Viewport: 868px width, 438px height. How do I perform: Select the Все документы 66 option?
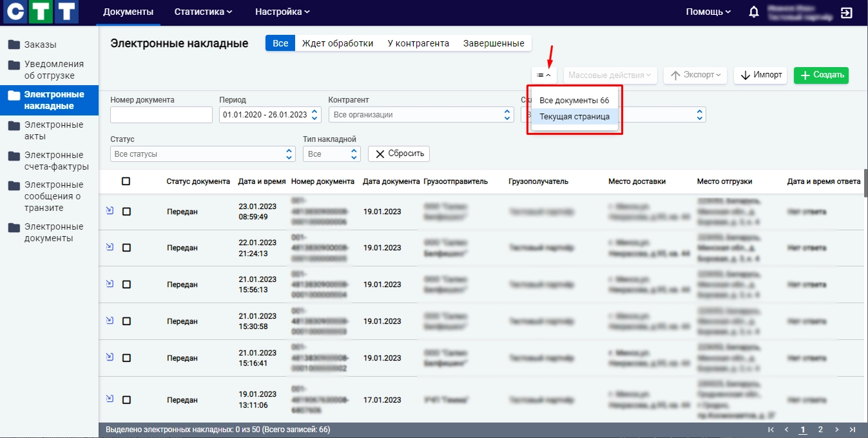tap(574, 101)
